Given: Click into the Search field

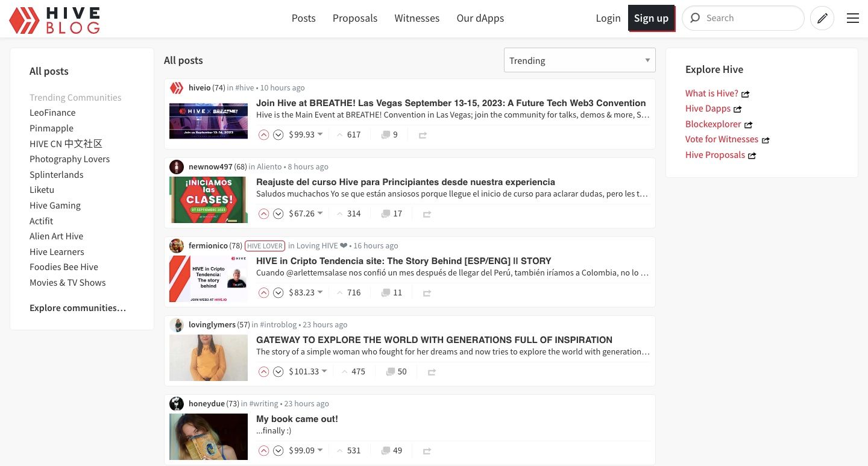Looking at the screenshot, I should (743, 18).
